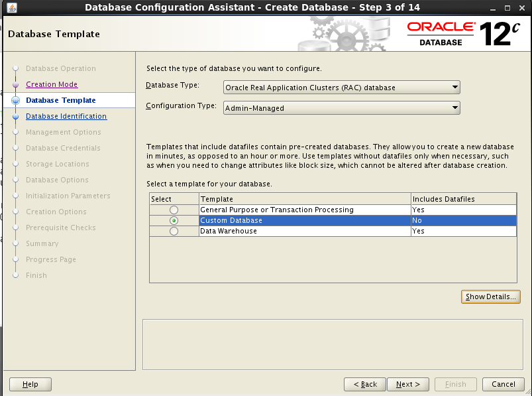The image size is (532, 396).
Task: Click the empty message area at bottom
Action: (x=333, y=344)
